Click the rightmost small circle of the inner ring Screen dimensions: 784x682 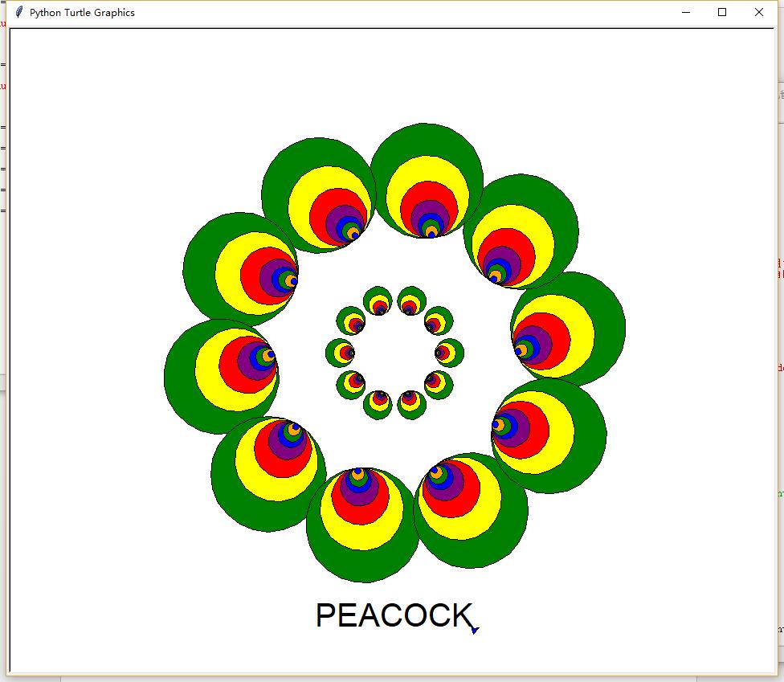click(449, 353)
